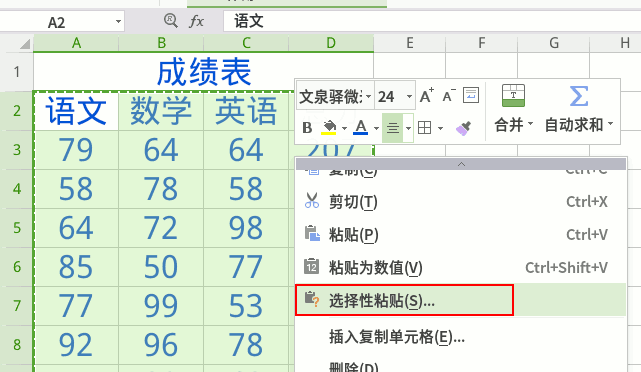Click cell C2 containing 英语
The width and height of the screenshot is (641, 372).
(246, 111)
